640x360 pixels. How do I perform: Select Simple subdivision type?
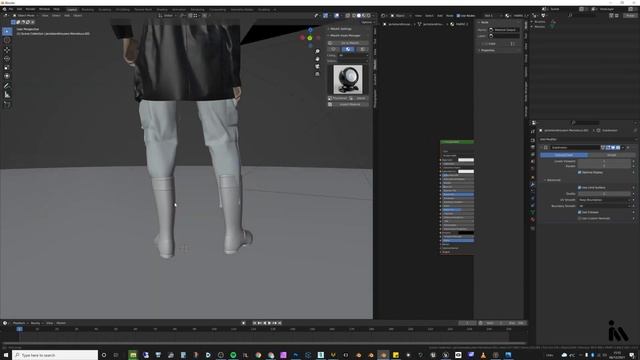(611, 155)
